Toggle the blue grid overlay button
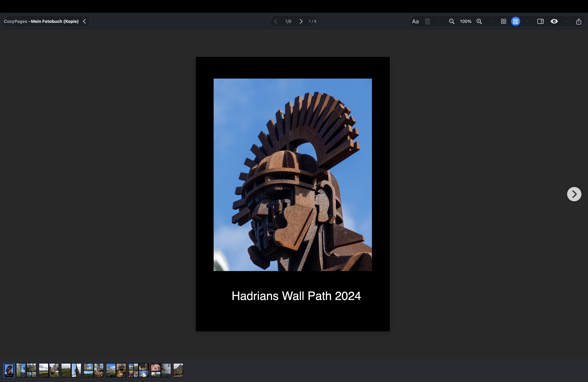Image resolution: width=588 pixels, height=382 pixels. click(516, 22)
